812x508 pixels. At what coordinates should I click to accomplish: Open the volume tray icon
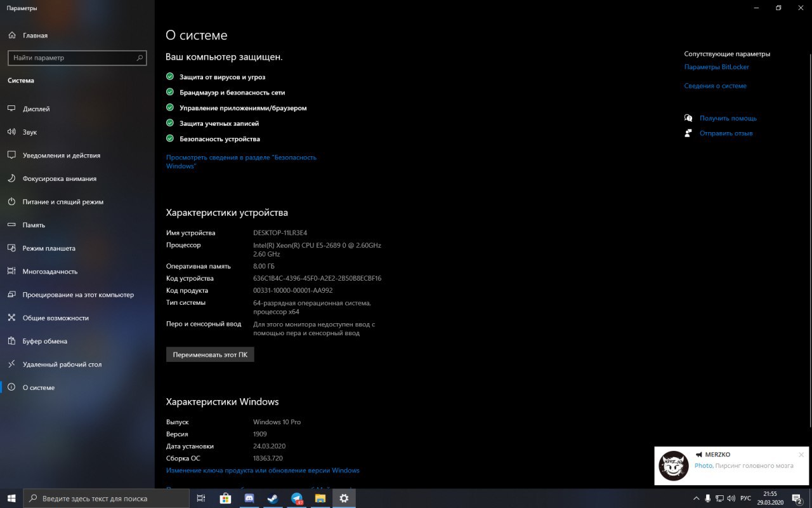click(731, 498)
